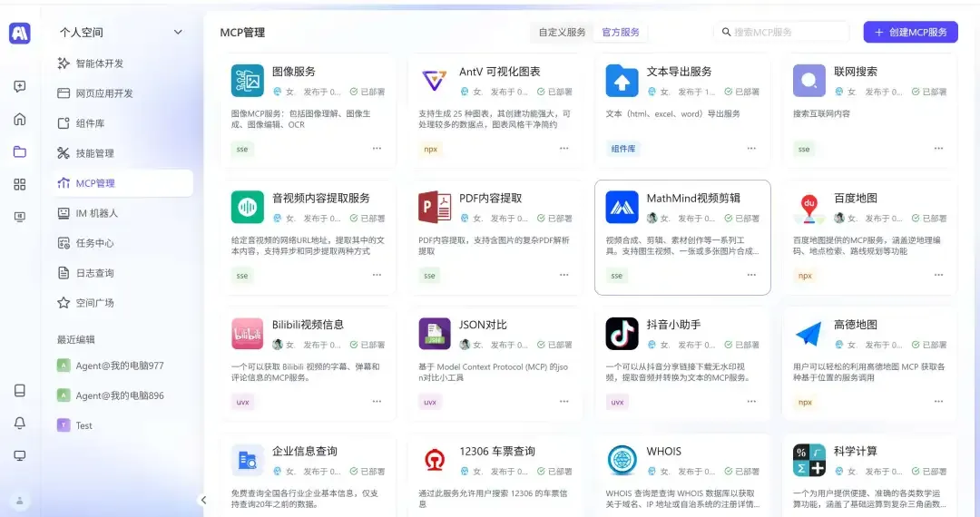Image resolution: width=980 pixels, height=517 pixels.
Task: Select the 官方服务 toggle option
Action: (621, 32)
